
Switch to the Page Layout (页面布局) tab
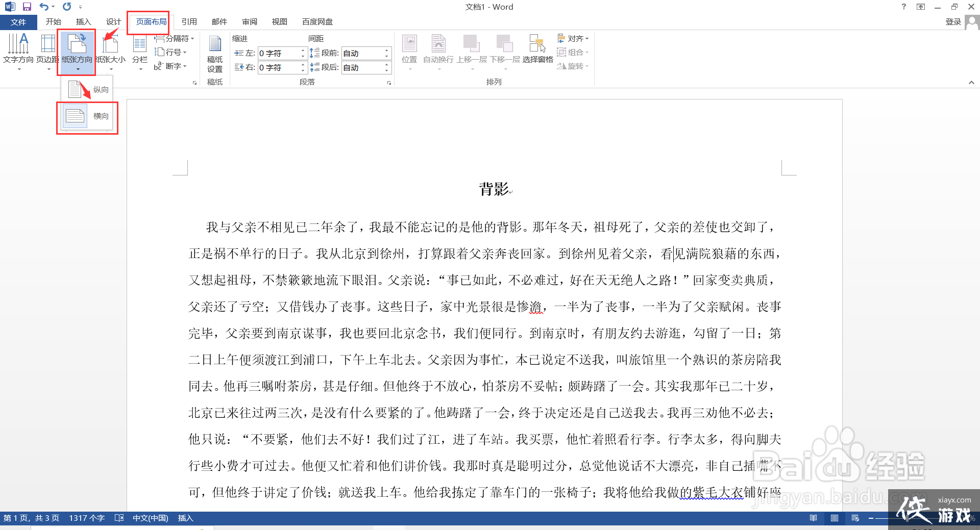151,22
